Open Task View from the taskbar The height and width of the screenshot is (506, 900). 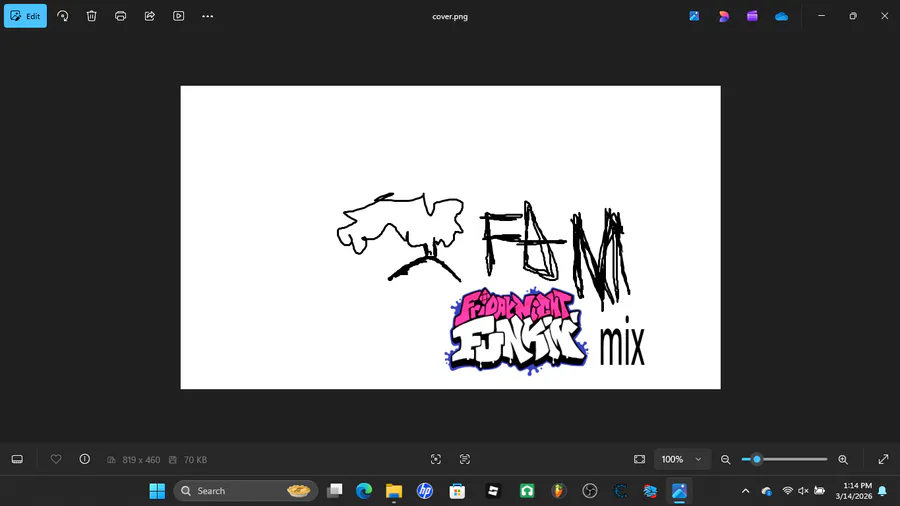click(334, 491)
